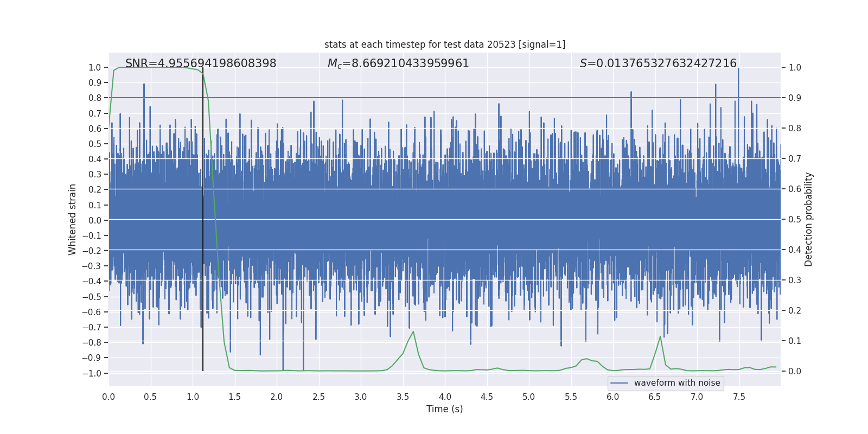
Task: Click the 4.5 tick on the time axis
Action: [x=487, y=397]
